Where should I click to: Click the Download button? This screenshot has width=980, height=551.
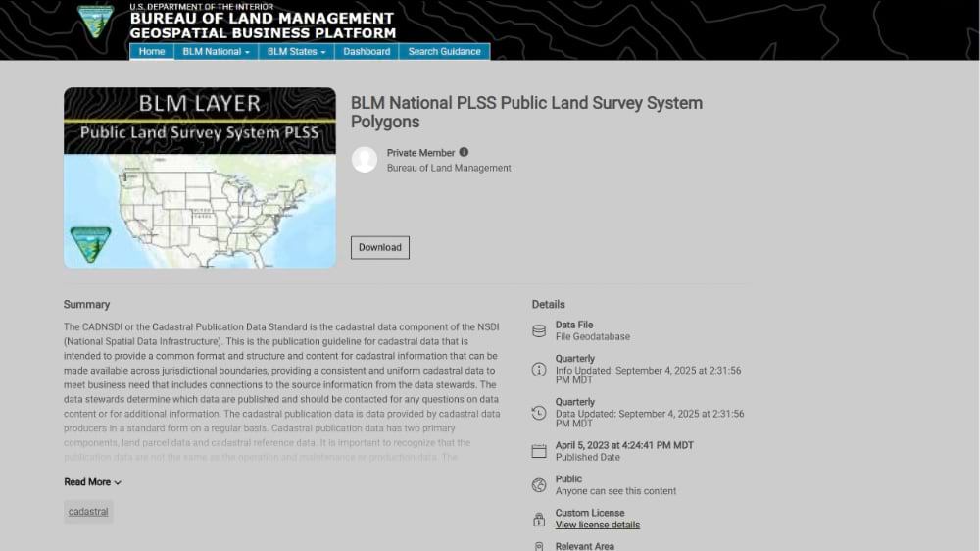(380, 247)
